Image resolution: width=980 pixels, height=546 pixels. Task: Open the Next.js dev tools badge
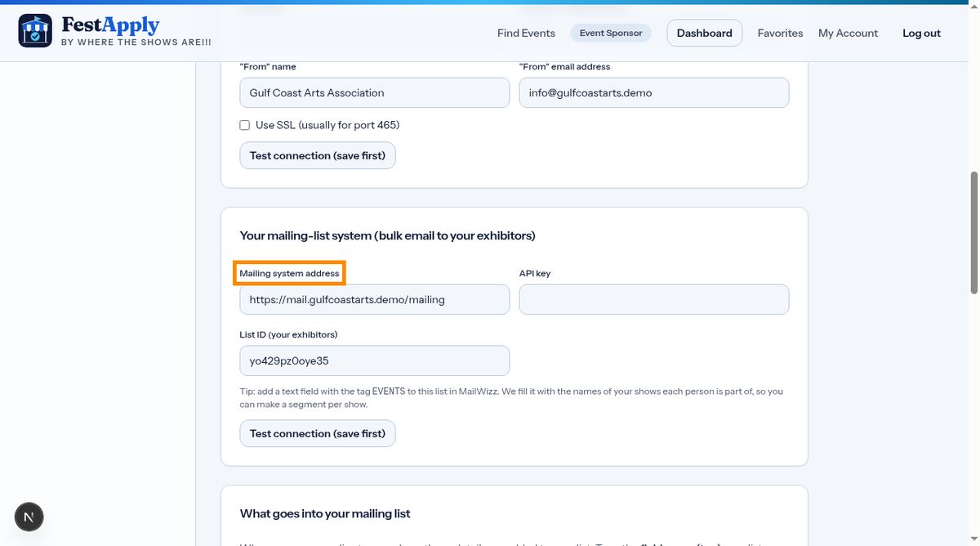pos(29,517)
